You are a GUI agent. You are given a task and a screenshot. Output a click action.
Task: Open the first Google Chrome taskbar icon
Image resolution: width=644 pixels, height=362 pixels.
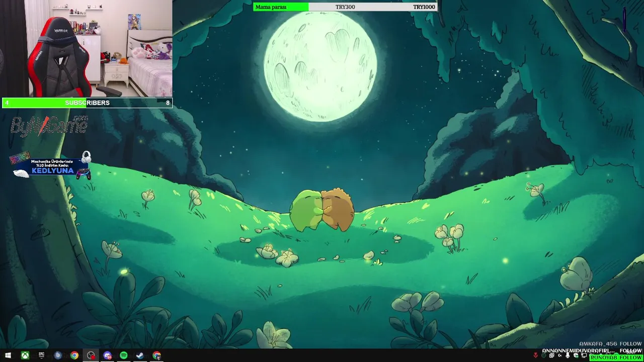[74, 355]
